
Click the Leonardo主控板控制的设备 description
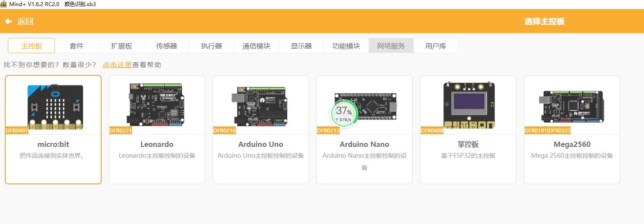[x=157, y=156]
